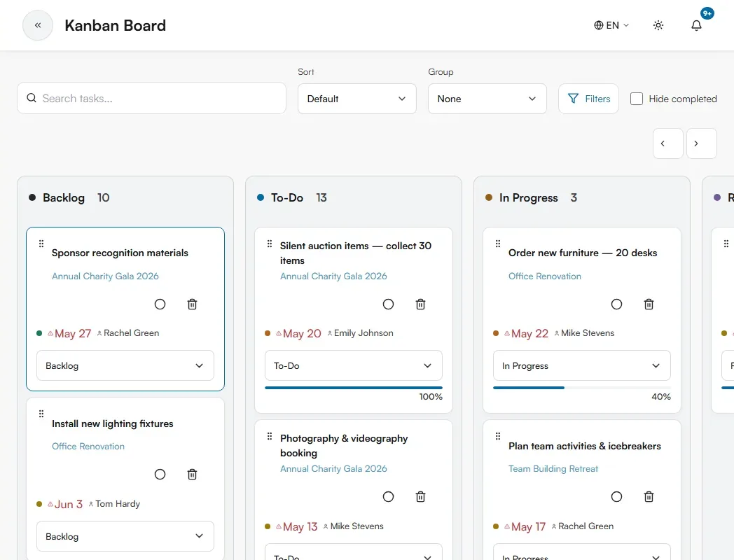
Task: Grab drag handle on Plan team activities card
Action: click(x=498, y=437)
